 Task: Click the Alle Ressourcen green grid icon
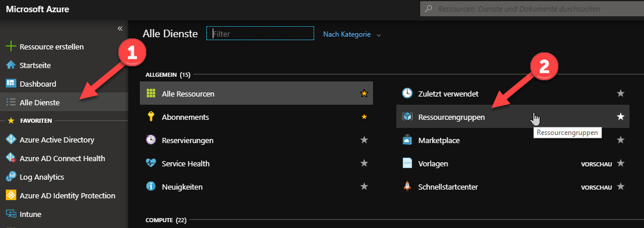click(x=151, y=94)
